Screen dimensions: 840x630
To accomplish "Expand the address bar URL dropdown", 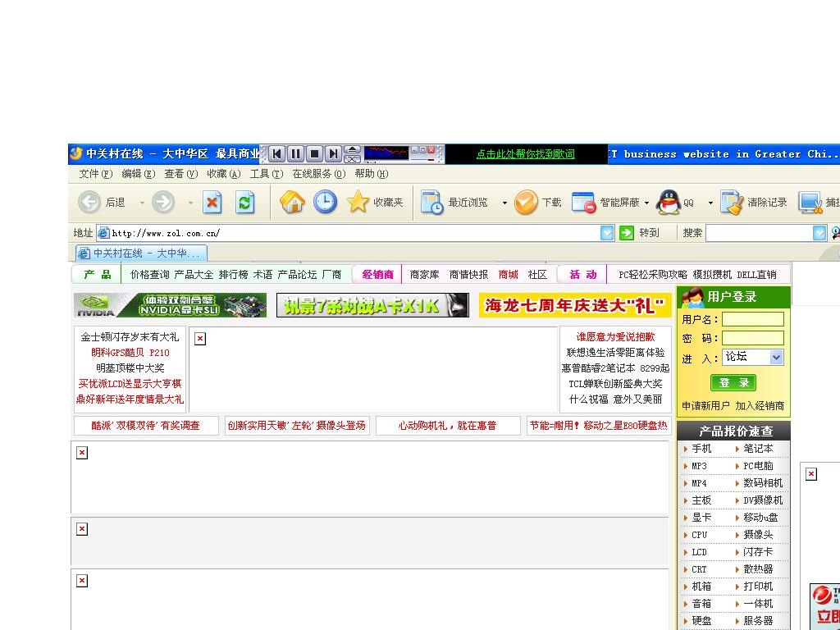I will click(x=607, y=233).
